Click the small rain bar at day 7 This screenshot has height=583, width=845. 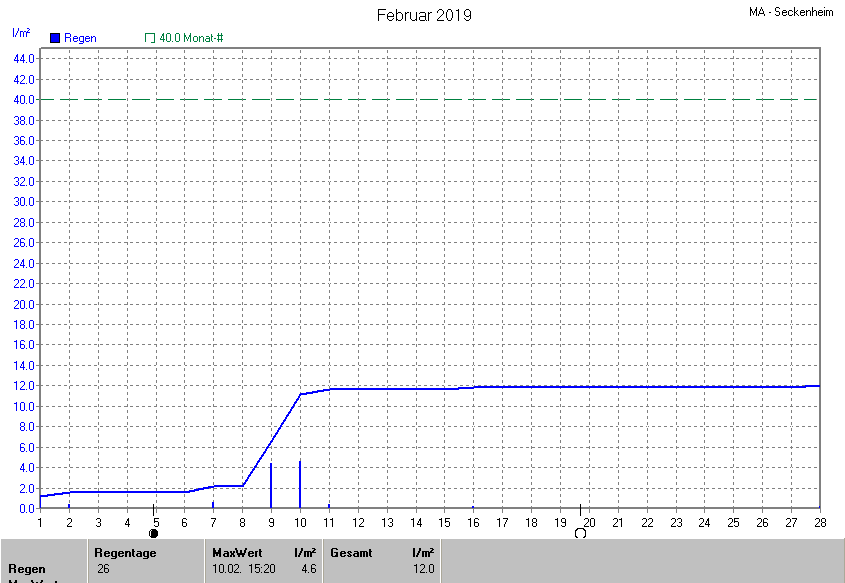(213, 505)
